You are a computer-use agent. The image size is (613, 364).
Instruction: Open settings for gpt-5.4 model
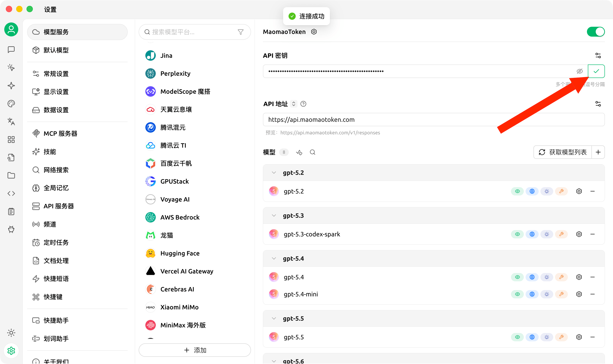(579, 277)
